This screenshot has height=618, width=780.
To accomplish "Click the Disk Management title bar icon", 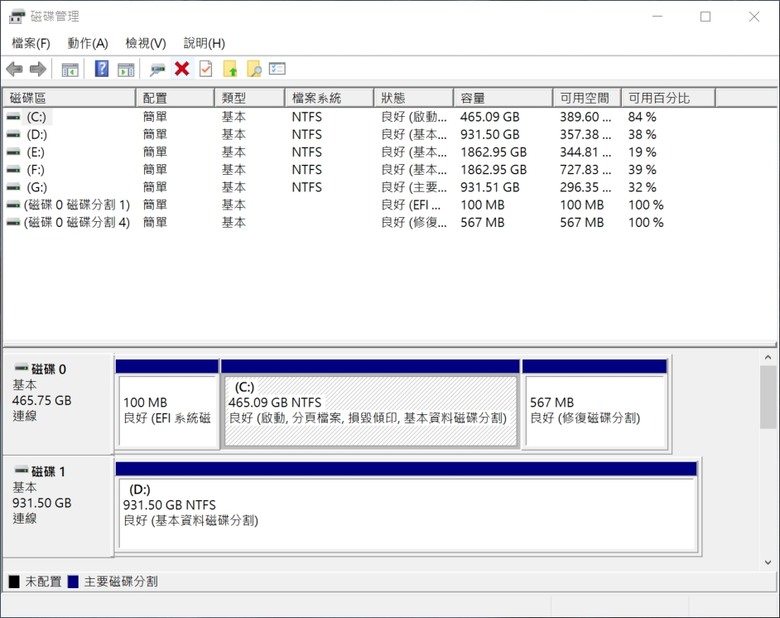I will pyautogui.click(x=16, y=16).
